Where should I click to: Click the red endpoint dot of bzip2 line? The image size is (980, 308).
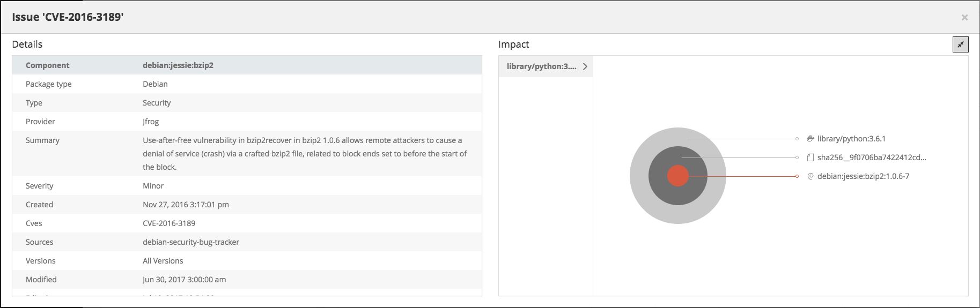797,176
